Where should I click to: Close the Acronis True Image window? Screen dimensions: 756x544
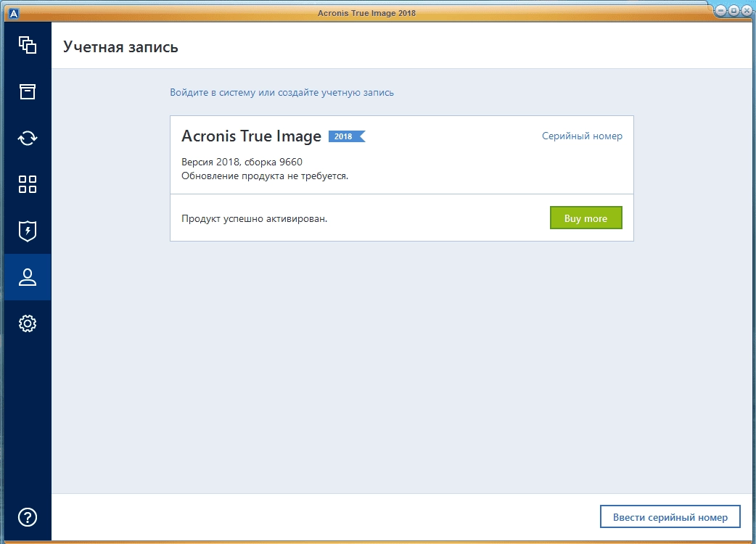746,10
